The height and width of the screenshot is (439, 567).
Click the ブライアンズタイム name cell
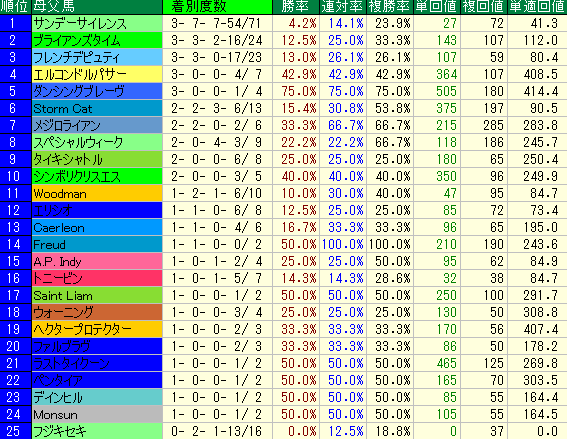tap(97, 41)
